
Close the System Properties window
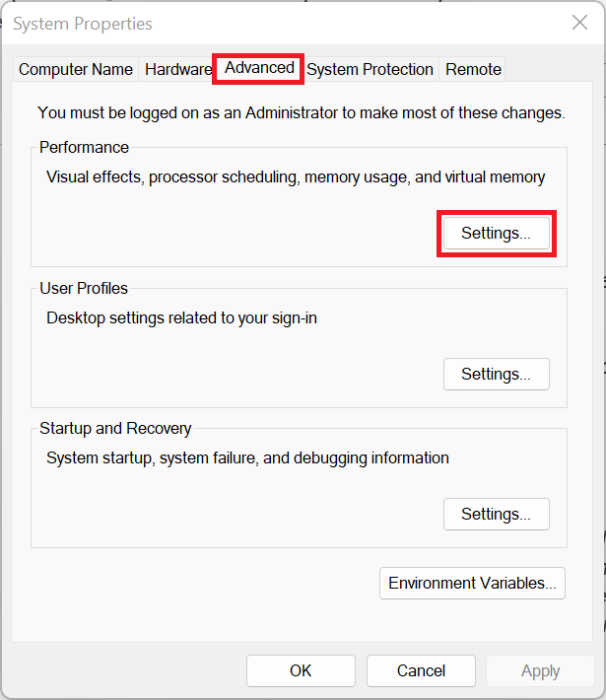579,23
